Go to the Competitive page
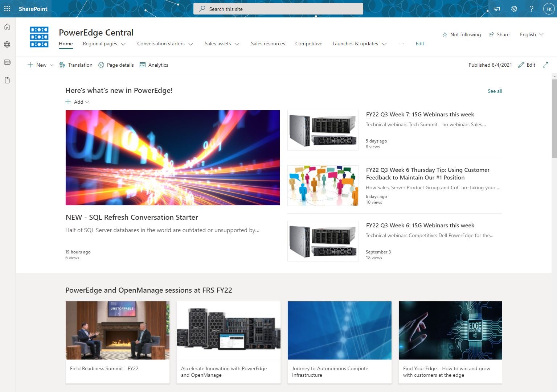Viewport: 557px width, 392px height. (x=309, y=44)
